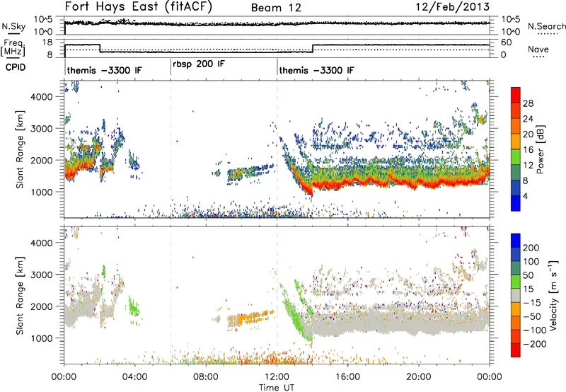Click the red bottom segment of the Velocity color bar

click(516, 350)
